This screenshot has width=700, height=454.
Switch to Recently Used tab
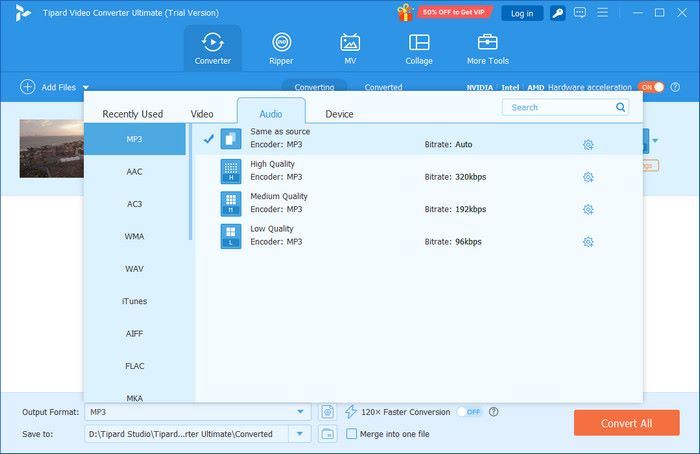[x=133, y=114]
